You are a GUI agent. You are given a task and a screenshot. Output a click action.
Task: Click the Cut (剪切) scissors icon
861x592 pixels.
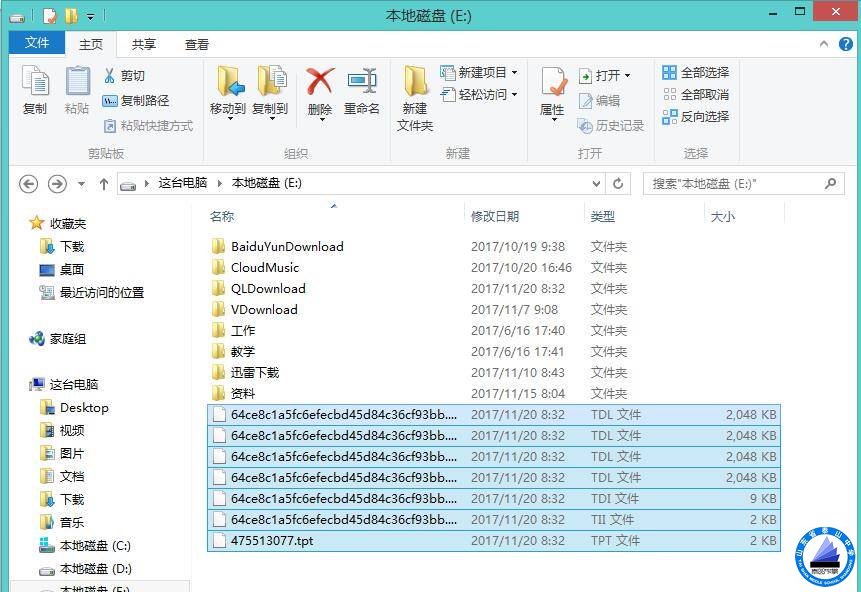click(110, 76)
